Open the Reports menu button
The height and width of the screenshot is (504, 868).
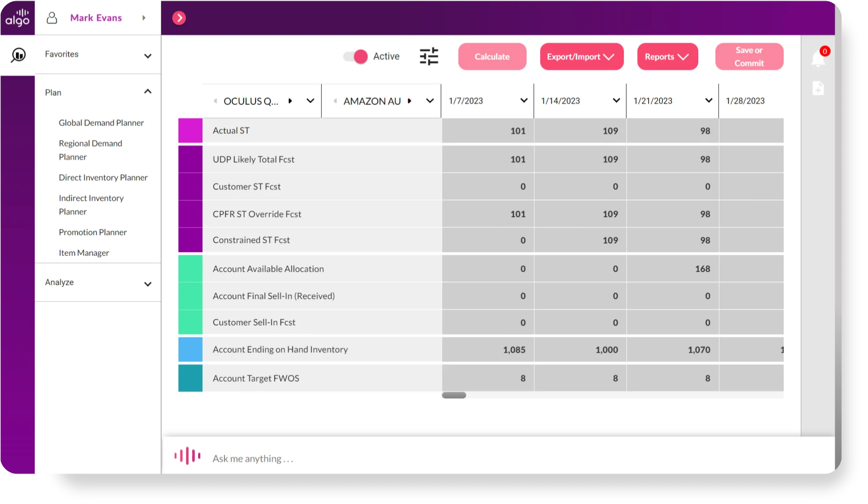coord(667,57)
